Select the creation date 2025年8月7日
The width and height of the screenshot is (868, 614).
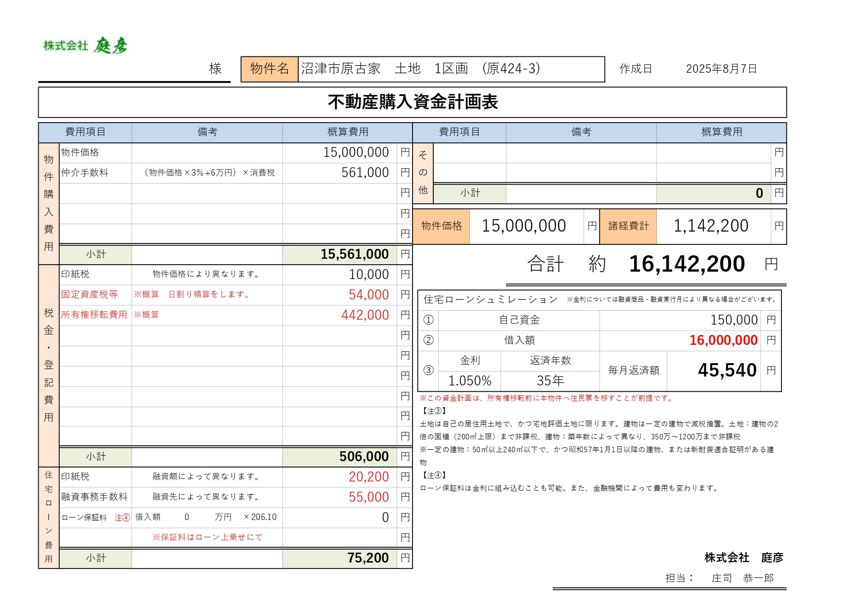click(721, 69)
